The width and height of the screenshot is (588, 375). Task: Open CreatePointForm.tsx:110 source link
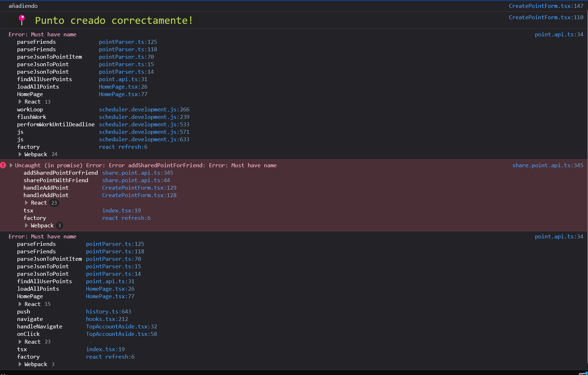546,17
